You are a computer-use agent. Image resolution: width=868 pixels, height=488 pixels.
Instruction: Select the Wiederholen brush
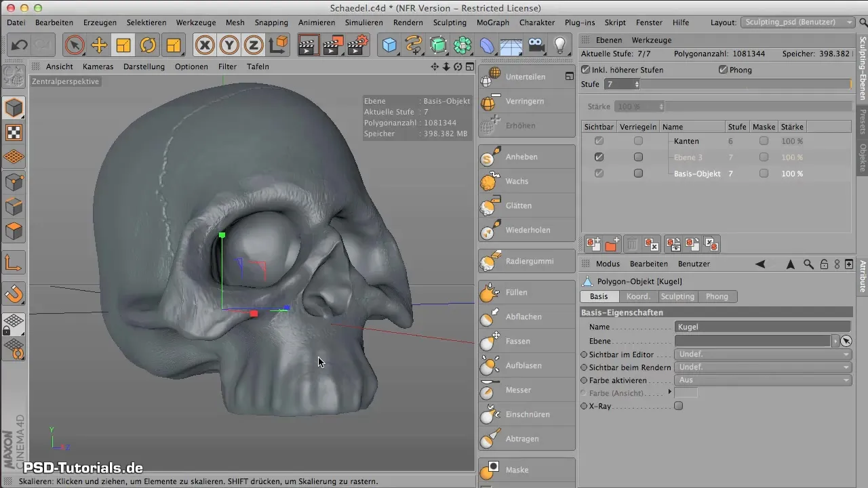pyautogui.click(x=526, y=230)
